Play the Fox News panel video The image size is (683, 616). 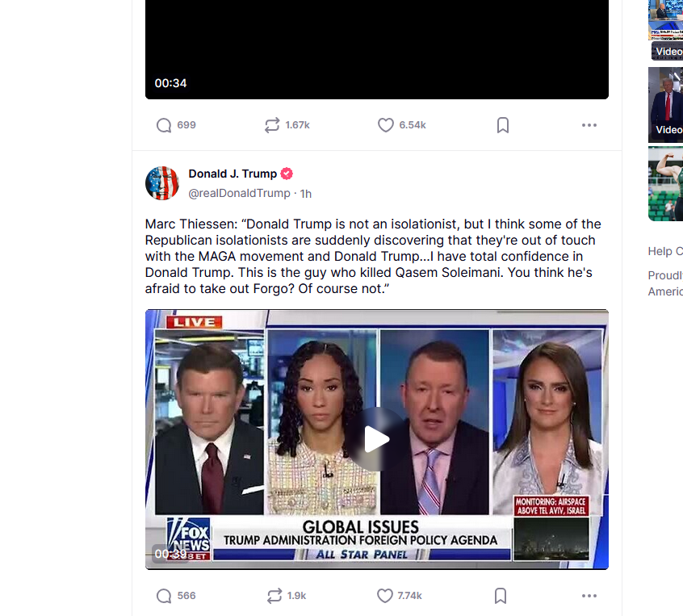[x=377, y=439]
